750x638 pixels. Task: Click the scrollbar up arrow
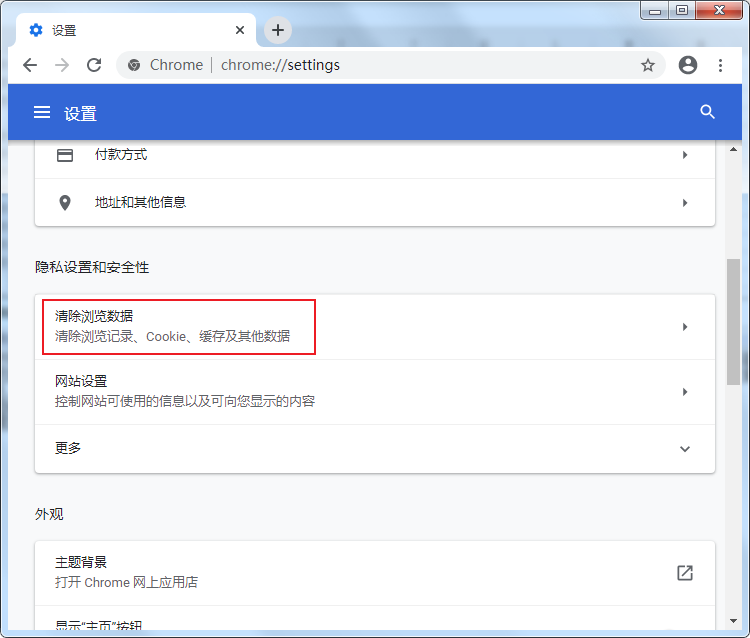pyautogui.click(x=733, y=149)
